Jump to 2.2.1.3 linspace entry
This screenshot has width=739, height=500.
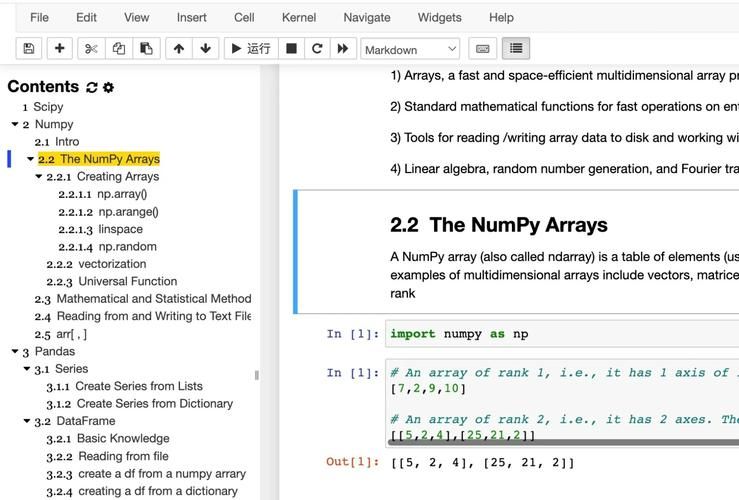(100, 229)
